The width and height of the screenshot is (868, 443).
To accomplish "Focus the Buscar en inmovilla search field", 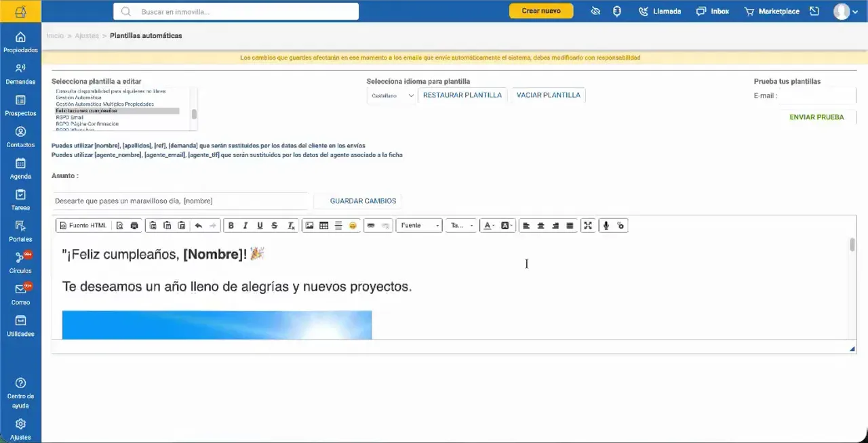I will pos(236,12).
